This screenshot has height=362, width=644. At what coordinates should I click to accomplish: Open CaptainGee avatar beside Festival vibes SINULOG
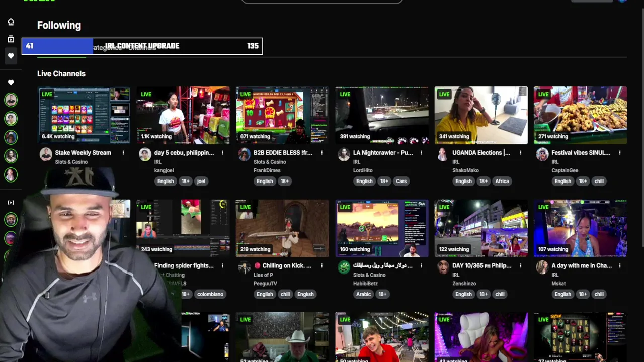542,154
